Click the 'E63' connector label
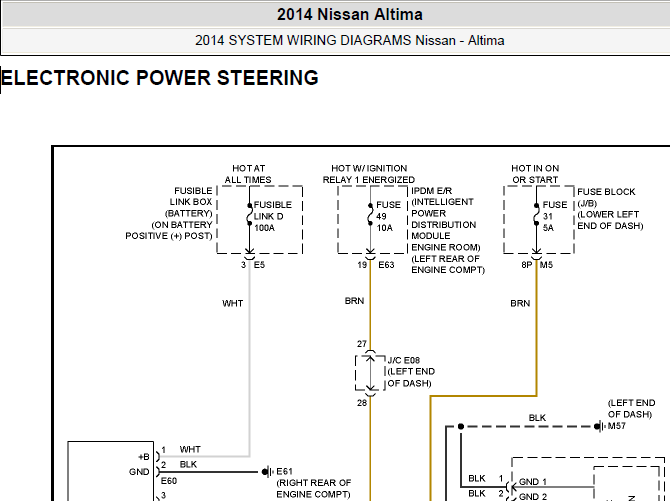This screenshot has height=501, width=670. pyautogui.click(x=386, y=265)
